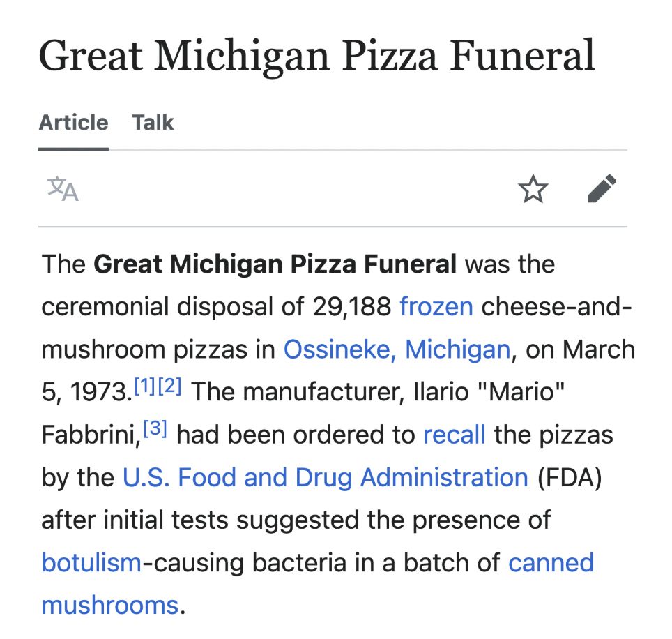Image resolution: width=672 pixels, height=639 pixels.
Task: Click the Great Michigan Pizza Funeral page title
Action: (316, 57)
